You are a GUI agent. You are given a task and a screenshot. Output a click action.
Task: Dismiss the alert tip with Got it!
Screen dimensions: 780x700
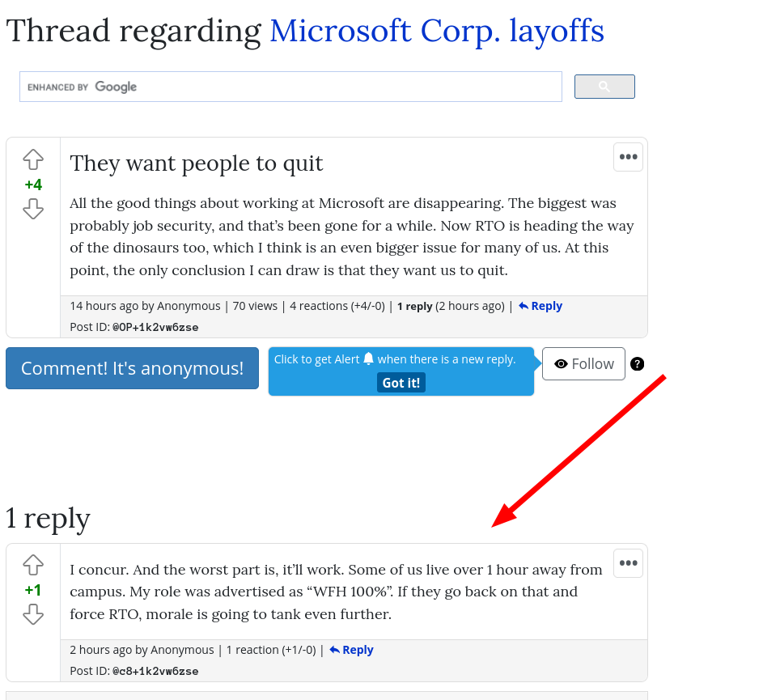point(401,383)
